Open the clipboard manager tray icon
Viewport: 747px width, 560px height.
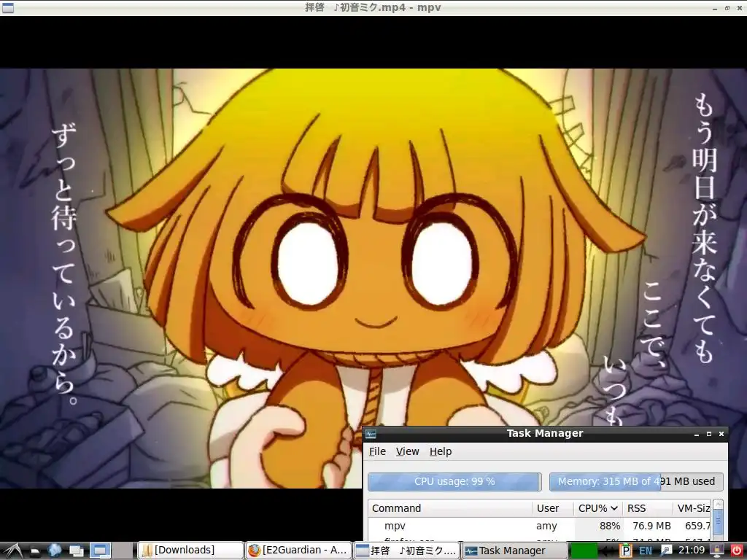coord(625,551)
